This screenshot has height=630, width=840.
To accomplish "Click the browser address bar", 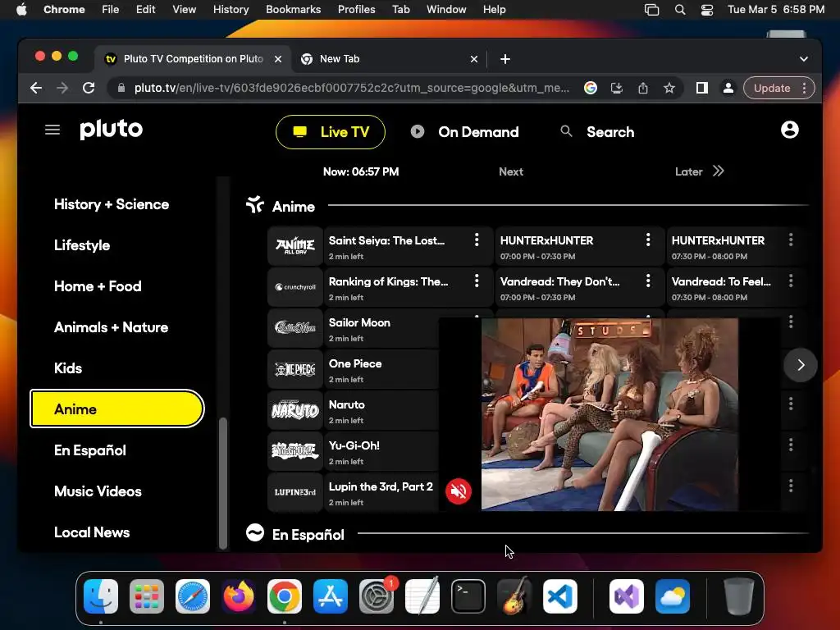I will tap(351, 88).
